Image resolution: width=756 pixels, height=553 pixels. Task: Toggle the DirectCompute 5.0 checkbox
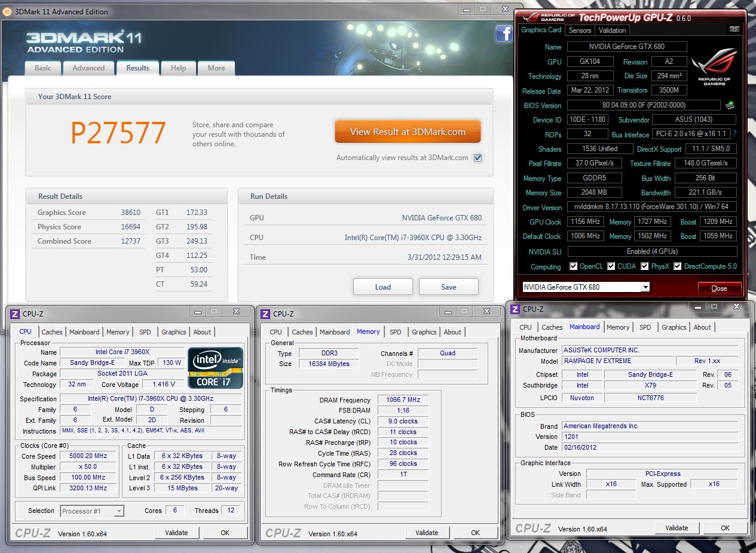pyautogui.click(x=677, y=266)
